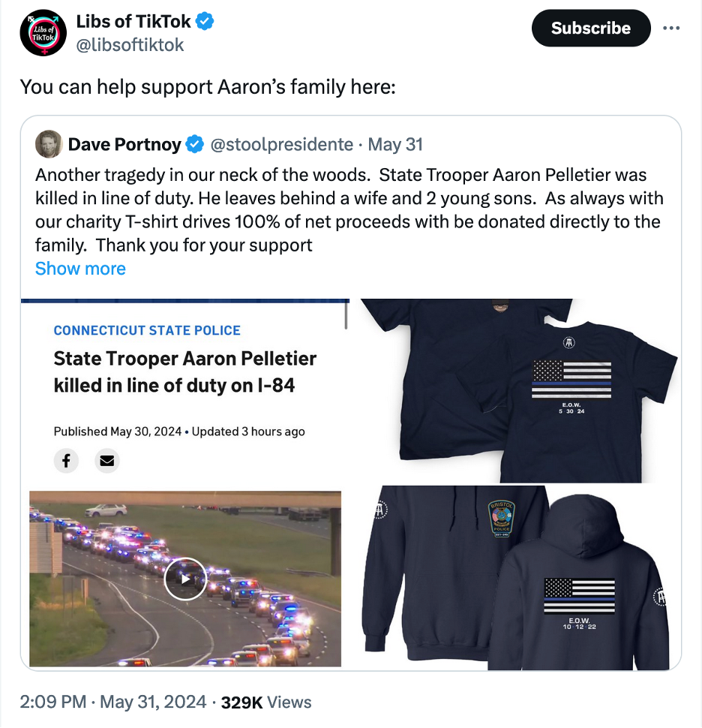
Task: Open Libs of TikTok profile avatar
Action: click(x=43, y=32)
